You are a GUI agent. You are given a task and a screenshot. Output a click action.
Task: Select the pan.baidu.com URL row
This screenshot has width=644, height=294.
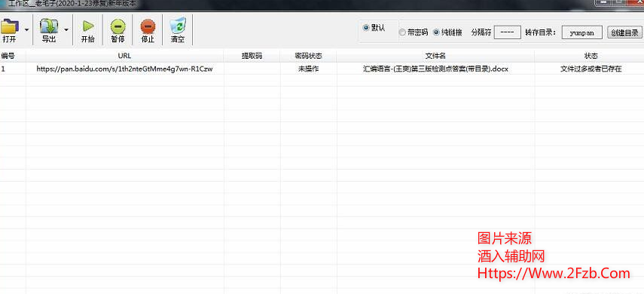[x=322, y=69]
